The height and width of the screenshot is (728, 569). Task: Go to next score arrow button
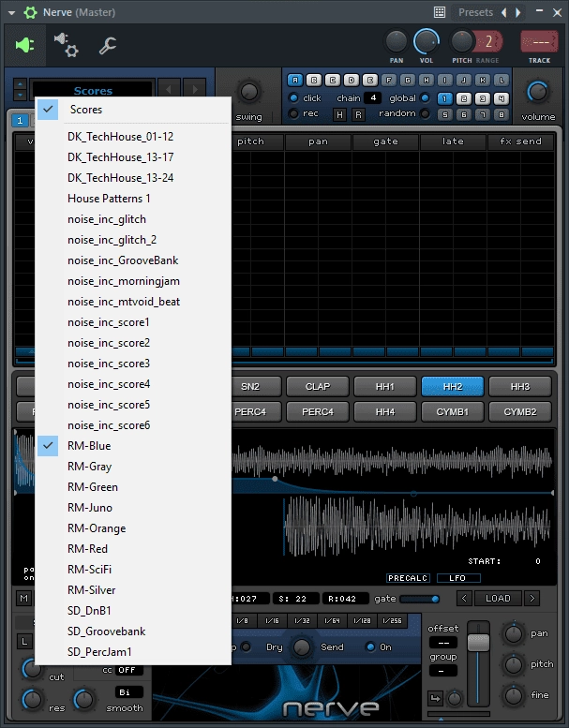coord(195,88)
